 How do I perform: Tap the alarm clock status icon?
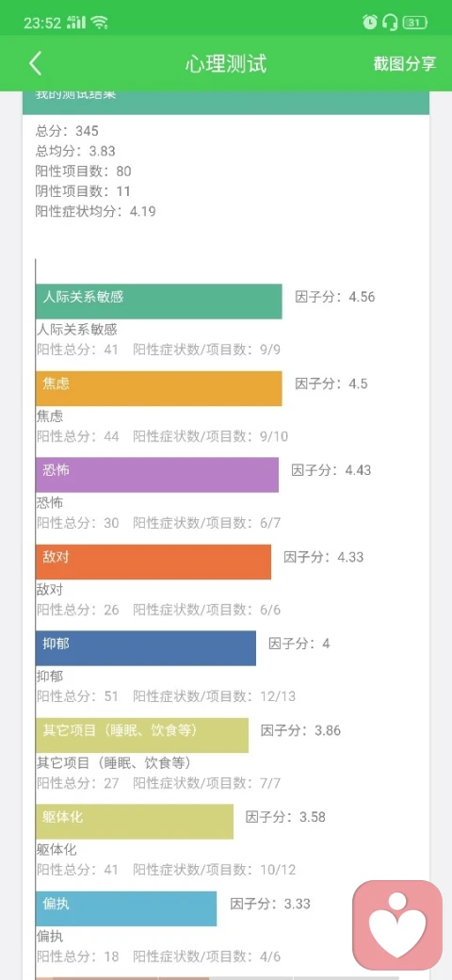click(x=370, y=24)
